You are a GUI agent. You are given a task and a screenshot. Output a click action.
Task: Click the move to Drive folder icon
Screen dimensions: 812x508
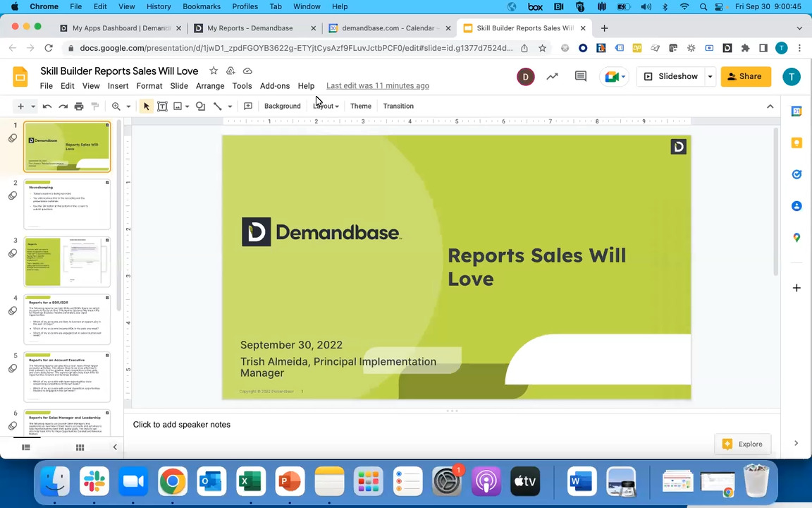click(x=230, y=71)
